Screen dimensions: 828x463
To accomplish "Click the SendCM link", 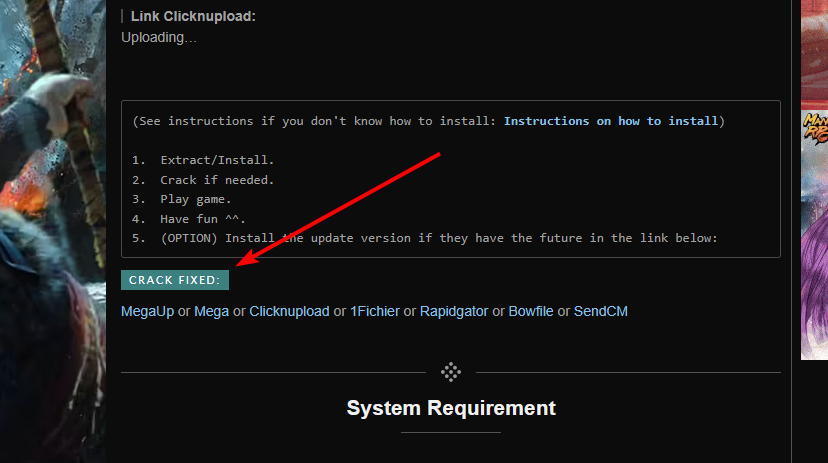I will point(600,311).
